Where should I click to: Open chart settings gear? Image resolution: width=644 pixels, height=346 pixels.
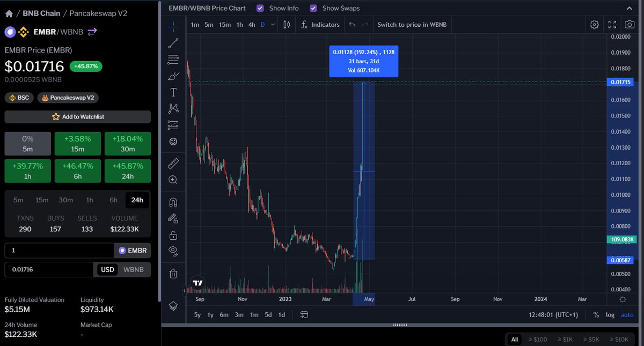pos(594,25)
